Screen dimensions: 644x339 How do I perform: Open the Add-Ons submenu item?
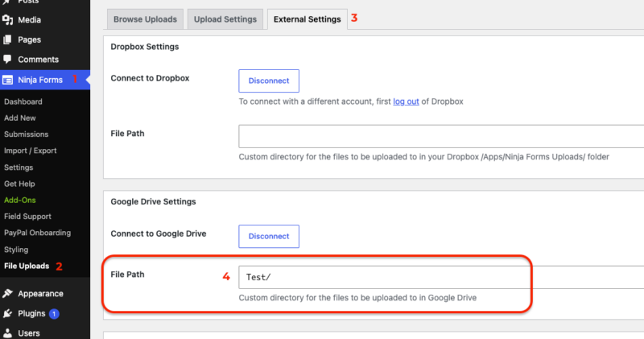19,201
